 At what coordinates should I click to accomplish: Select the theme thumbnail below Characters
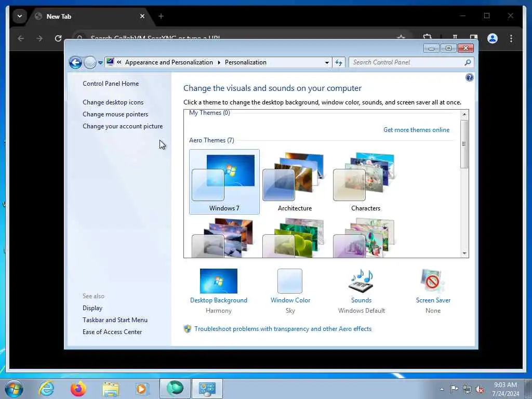point(365,237)
